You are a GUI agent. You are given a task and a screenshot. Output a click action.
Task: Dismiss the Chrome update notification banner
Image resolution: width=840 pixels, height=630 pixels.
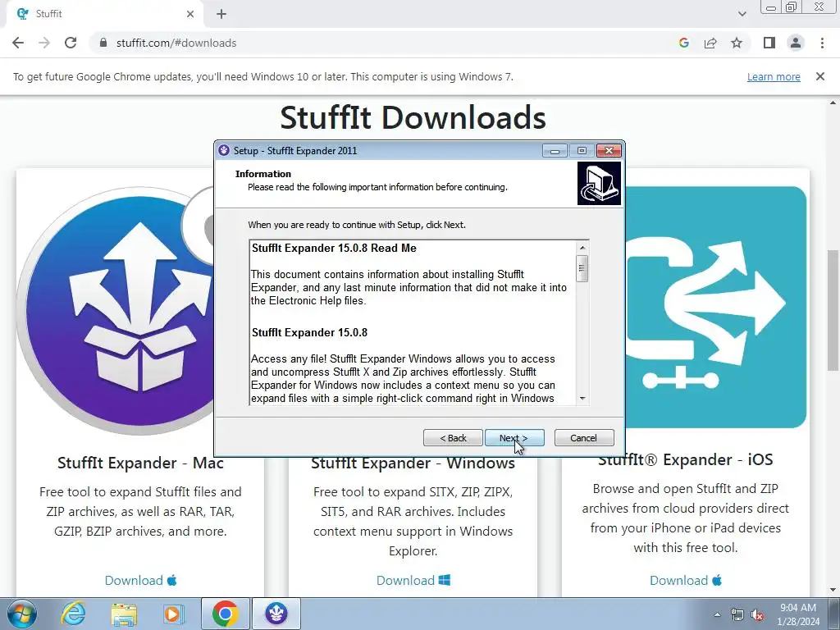(x=820, y=76)
